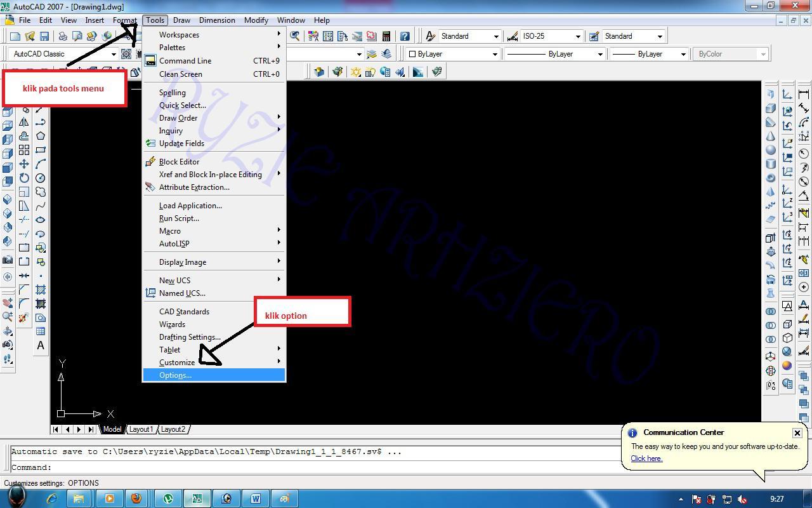
Task: Open the Draw menu
Action: point(181,20)
